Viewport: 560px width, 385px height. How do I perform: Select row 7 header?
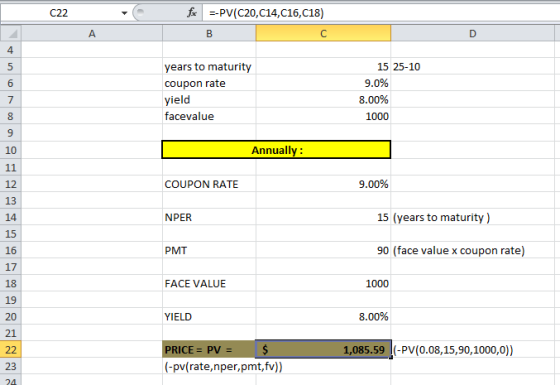(x=11, y=99)
